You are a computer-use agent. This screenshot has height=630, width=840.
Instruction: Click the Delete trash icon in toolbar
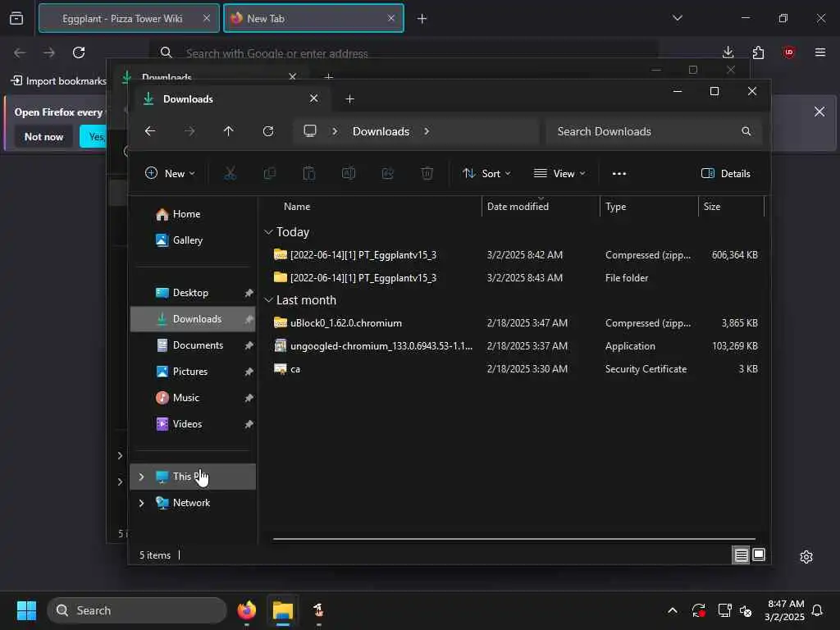pyautogui.click(x=427, y=174)
